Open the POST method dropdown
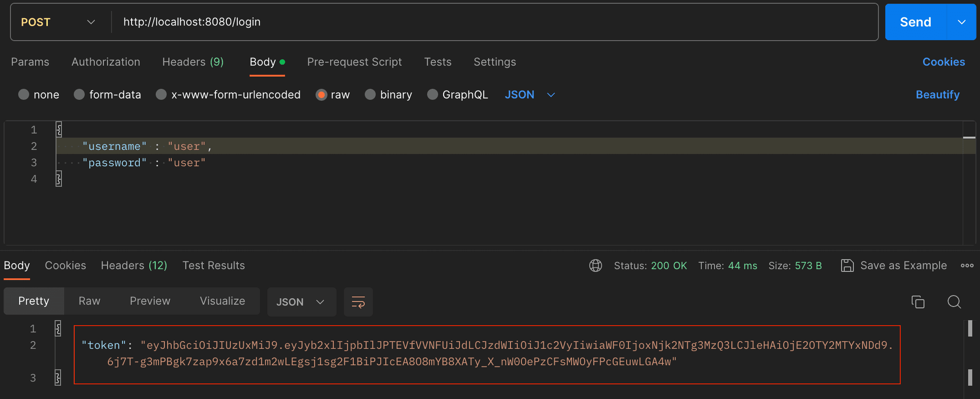This screenshot has width=980, height=399. point(58,22)
